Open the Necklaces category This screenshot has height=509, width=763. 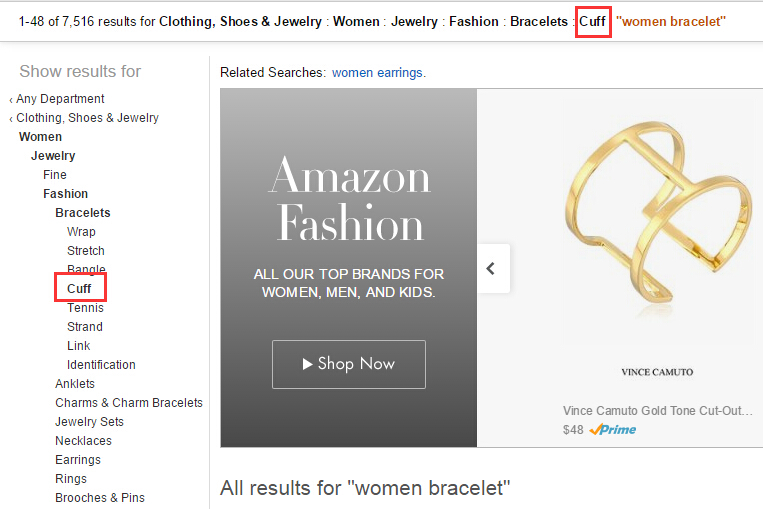tap(83, 440)
